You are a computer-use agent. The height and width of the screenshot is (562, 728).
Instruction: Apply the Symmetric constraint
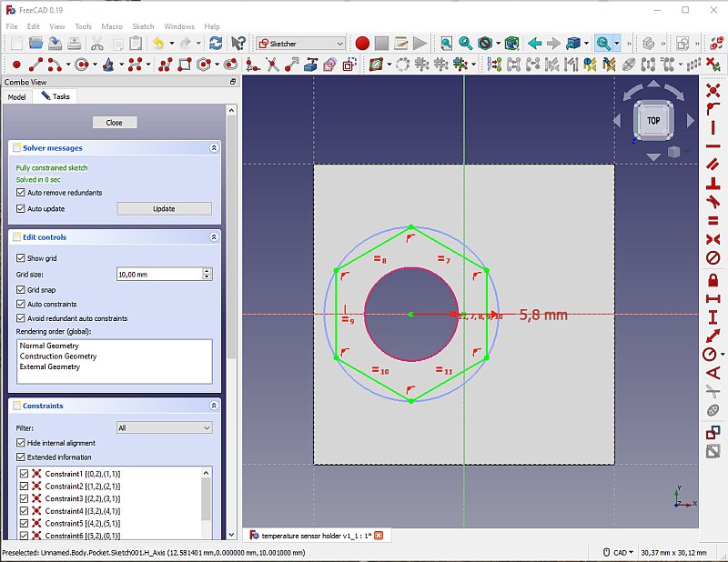(713, 239)
